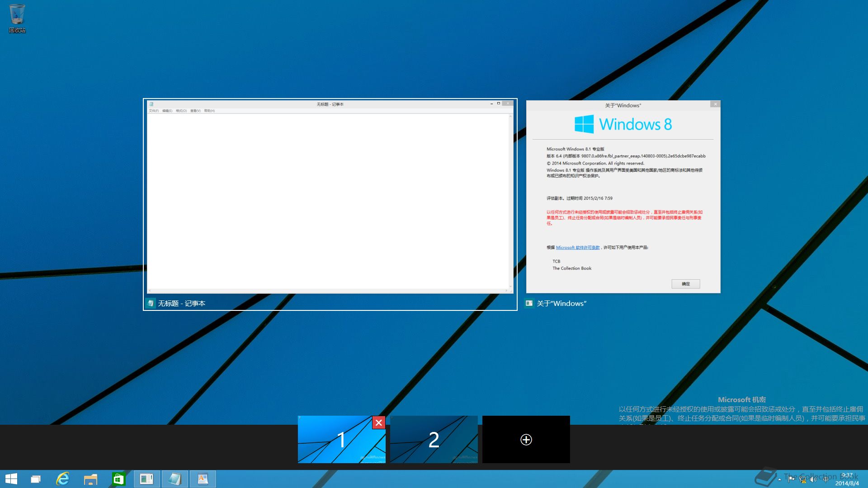Show hidden tray icons arrow
Screen dimensions: 868x488
coord(779,479)
